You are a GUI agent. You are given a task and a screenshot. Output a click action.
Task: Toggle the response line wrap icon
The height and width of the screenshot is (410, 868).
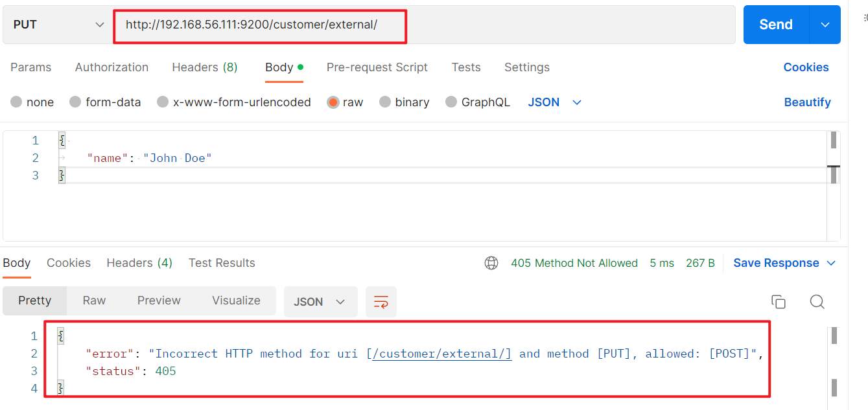click(381, 302)
